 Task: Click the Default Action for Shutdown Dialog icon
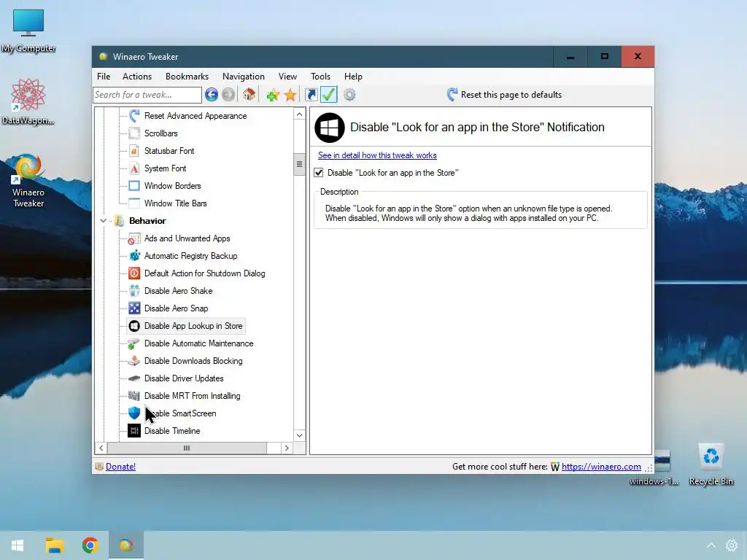click(x=134, y=273)
